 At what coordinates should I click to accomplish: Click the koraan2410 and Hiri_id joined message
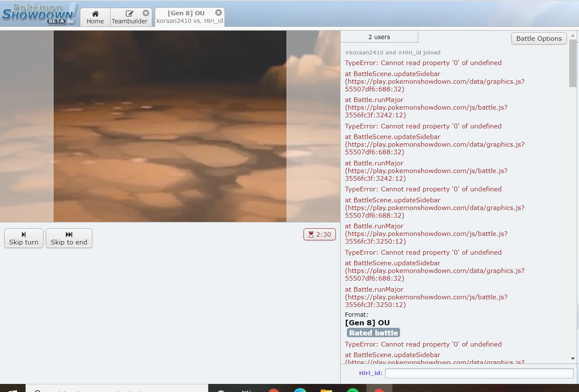pos(392,52)
